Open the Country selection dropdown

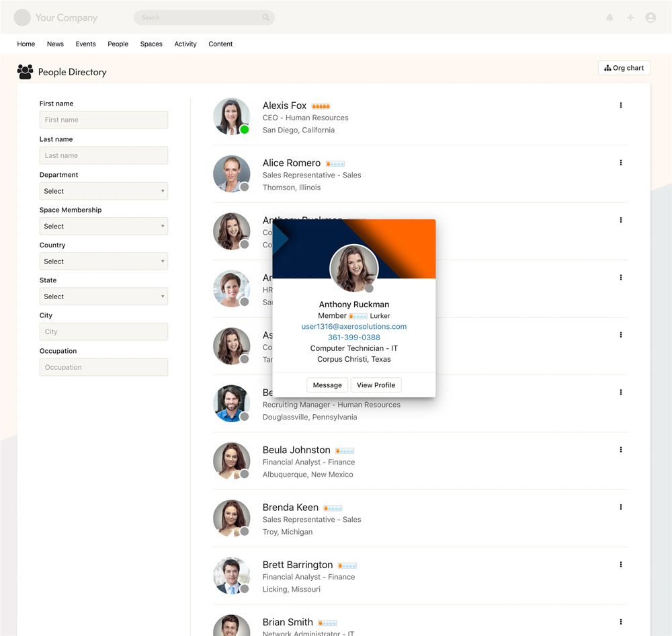[x=103, y=261]
